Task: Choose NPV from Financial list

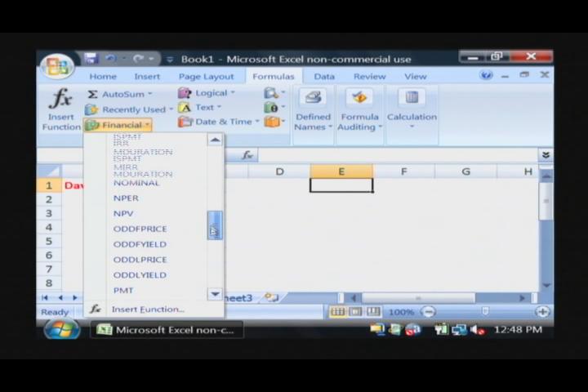Action: point(123,214)
